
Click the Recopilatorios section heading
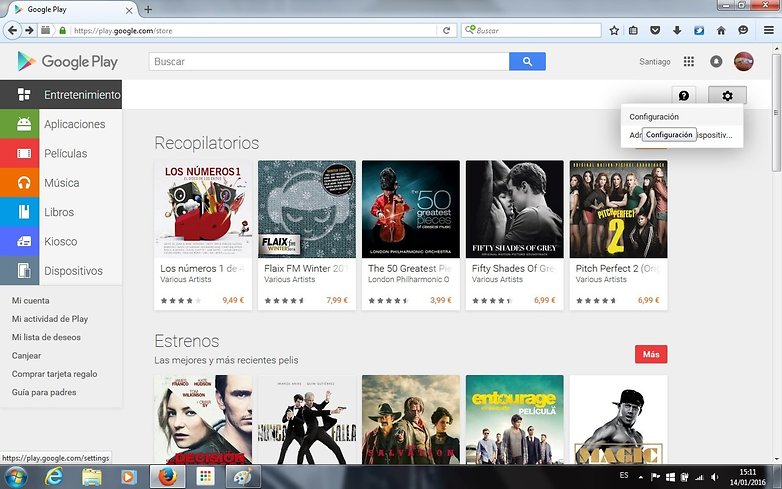click(x=206, y=143)
